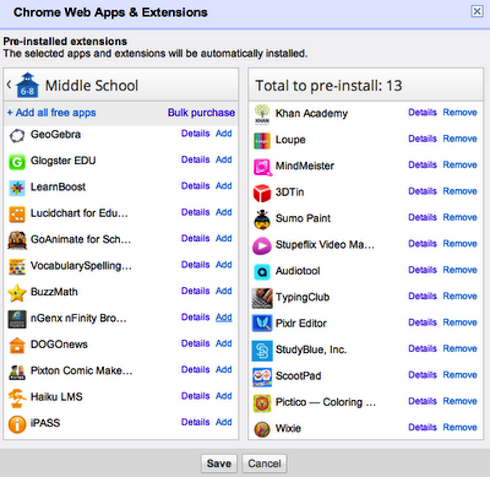Click the Middle School schoolhouse icon
This screenshot has height=477, width=490.
tap(28, 85)
